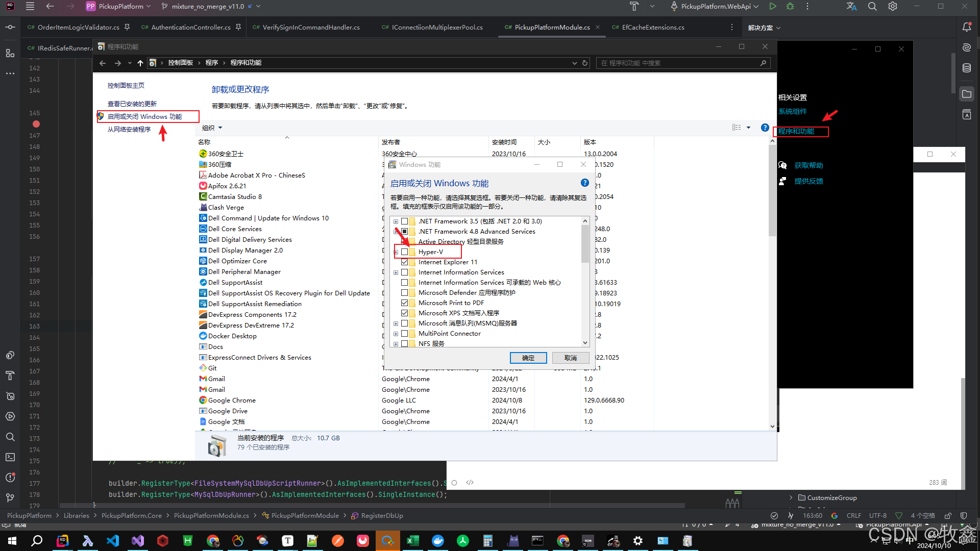Open the Rider hamburger main menu
This screenshot has width=980, height=551.
pos(30,7)
